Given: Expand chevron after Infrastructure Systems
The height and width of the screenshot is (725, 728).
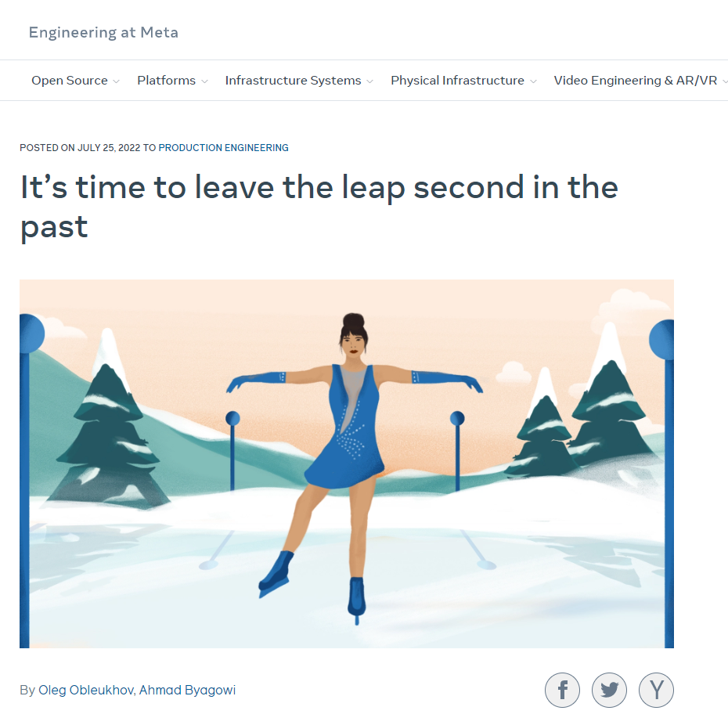Looking at the screenshot, I should (x=369, y=81).
